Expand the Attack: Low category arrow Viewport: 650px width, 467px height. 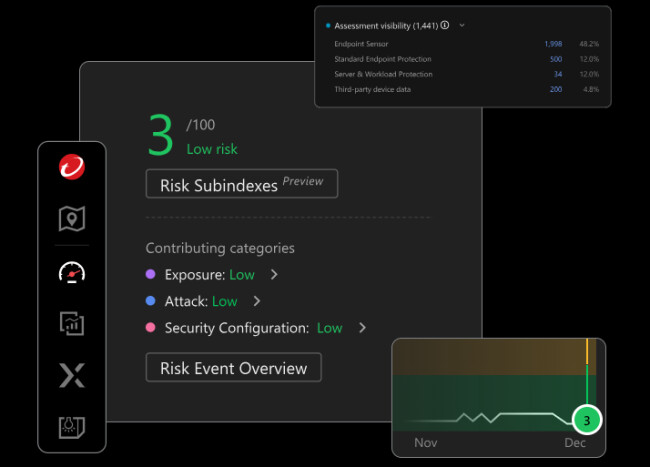pyautogui.click(x=257, y=301)
